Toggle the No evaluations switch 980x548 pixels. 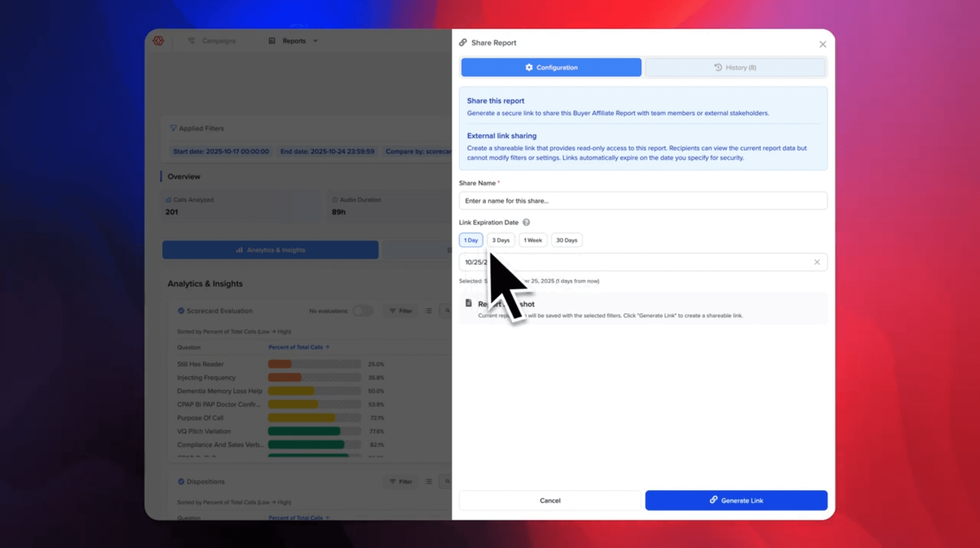pyautogui.click(x=363, y=311)
